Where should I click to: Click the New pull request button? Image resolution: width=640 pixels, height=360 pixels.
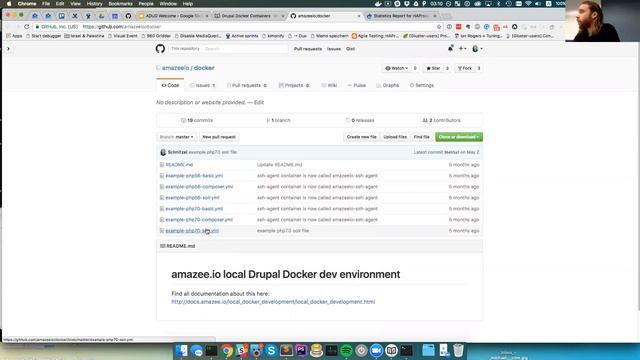tap(219, 137)
